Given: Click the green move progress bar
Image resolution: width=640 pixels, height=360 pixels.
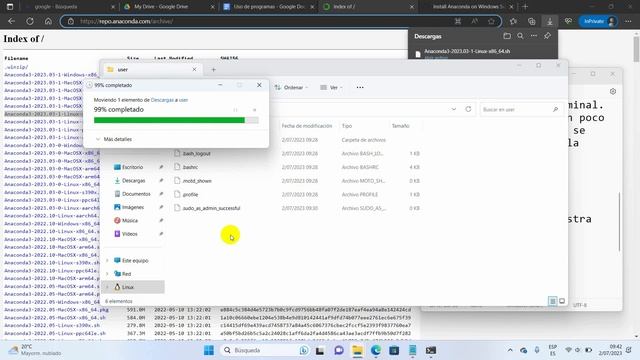Looking at the screenshot, I should [x=176, y=120].
